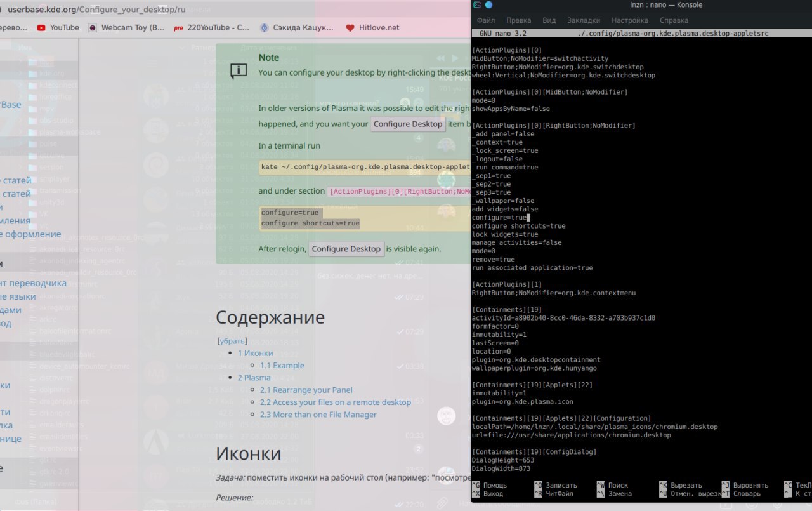Click the 'kate ~/.config/plasma-org...' command box
Screen dimensions: 812x511
coord(365,168)
